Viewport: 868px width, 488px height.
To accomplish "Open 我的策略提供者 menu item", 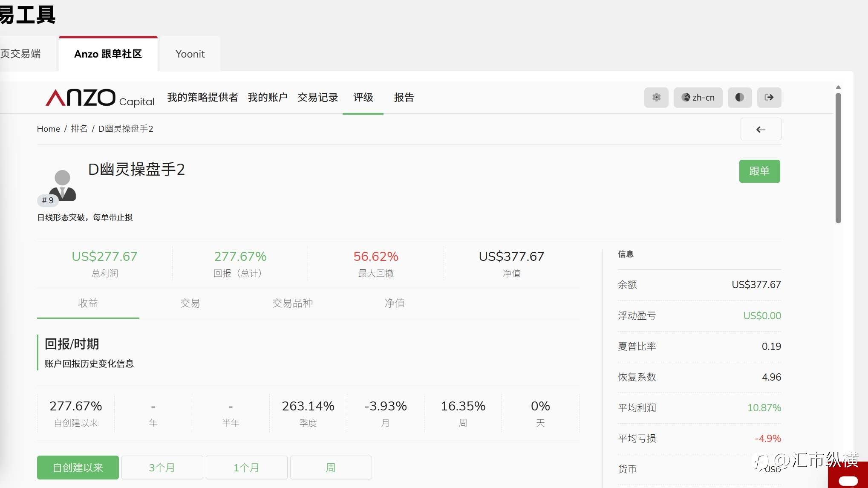I will [202, 98].
